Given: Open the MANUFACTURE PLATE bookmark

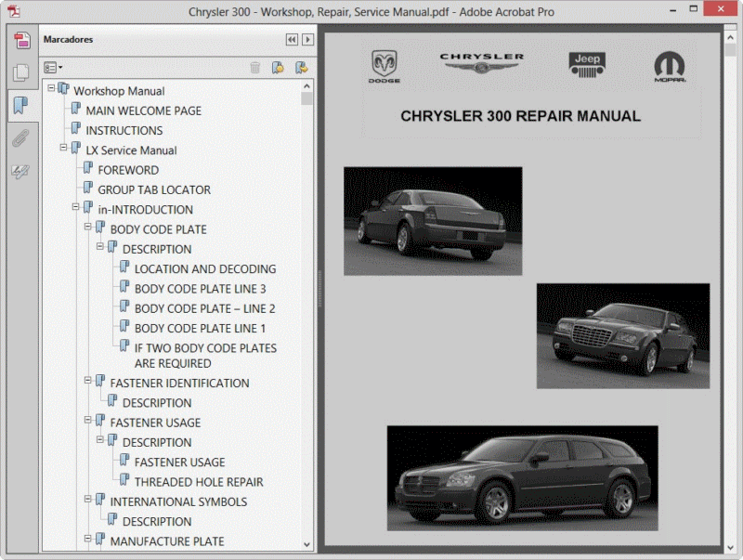Looking at the screenshot, I should (x=167, y=541).
